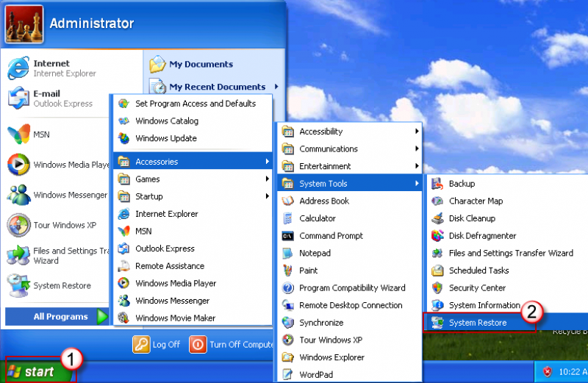
Task: Open Command Prompt icon
Action: click(x=287, y=235)
